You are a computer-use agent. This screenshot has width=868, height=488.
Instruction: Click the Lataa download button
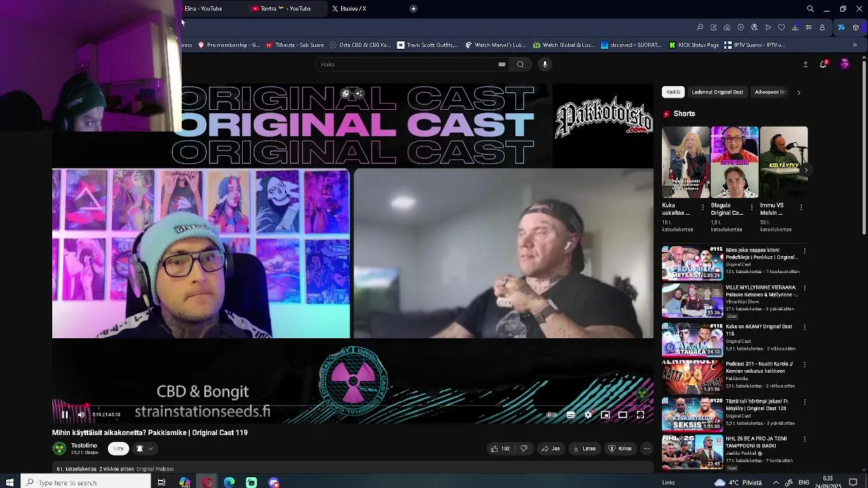pyautogui.click(x=584, y=449)
